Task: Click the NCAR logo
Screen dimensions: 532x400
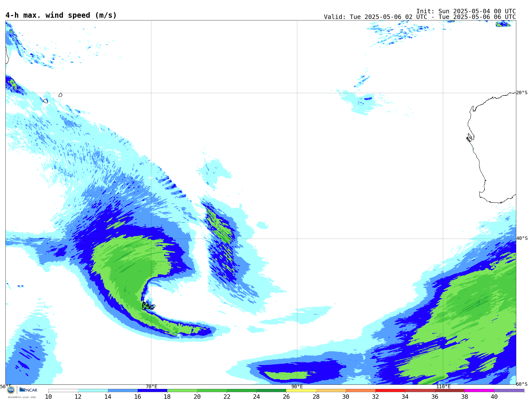Action: click(28, 390)
